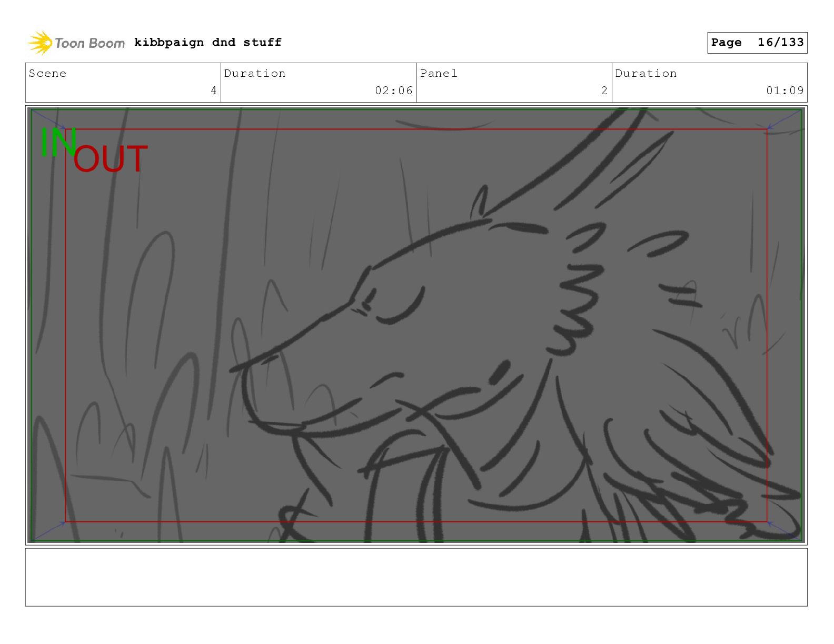Click the panel duration value '01:09'

(x=785, y=91)
